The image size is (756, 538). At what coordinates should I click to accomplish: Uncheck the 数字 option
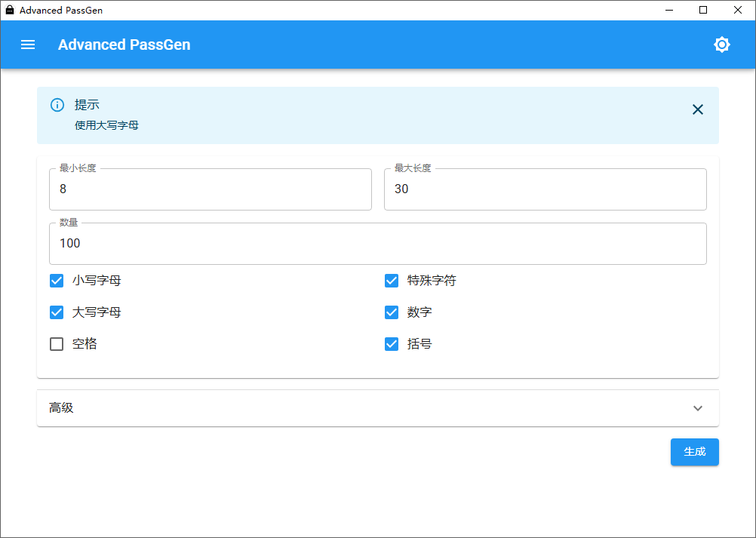392,312
